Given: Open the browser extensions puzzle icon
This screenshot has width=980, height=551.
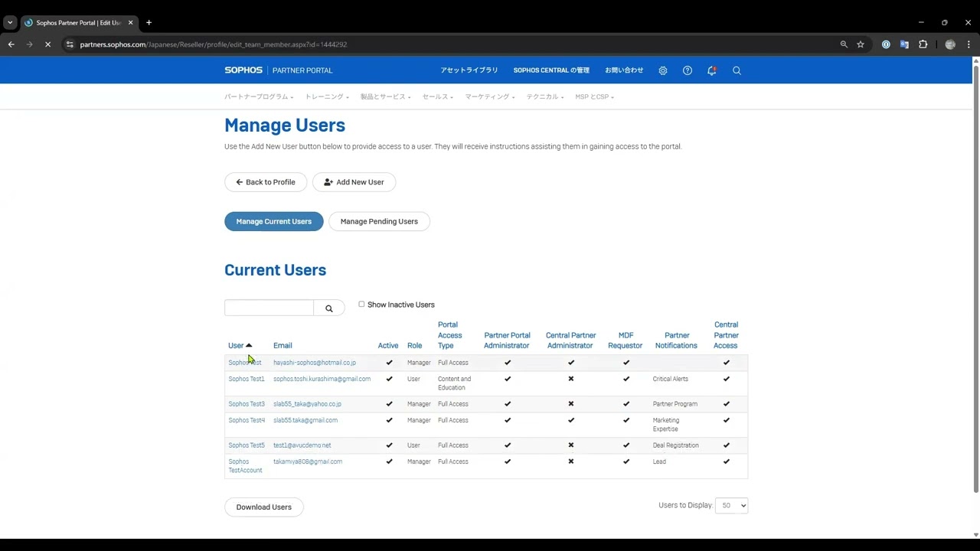Looking at the screenshot, I should [x=923, y=44].
